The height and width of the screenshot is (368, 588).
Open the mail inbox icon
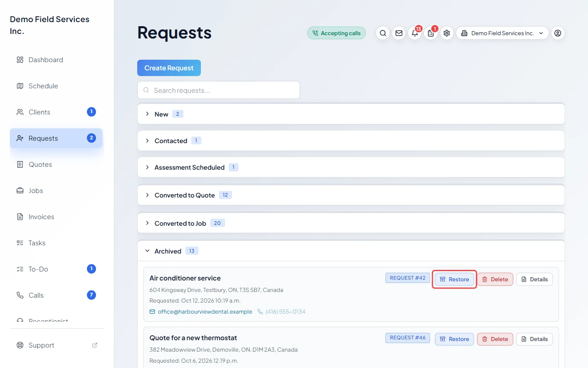coord(399,33)
